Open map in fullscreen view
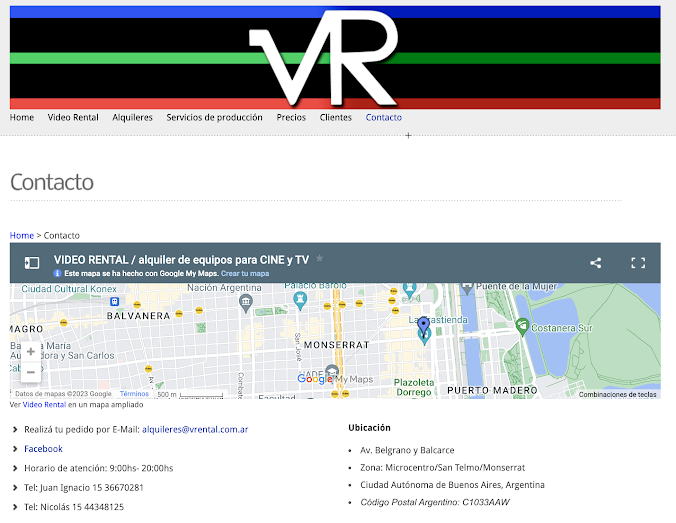Viewport: 676px width, 523px height. pos(638,263)
